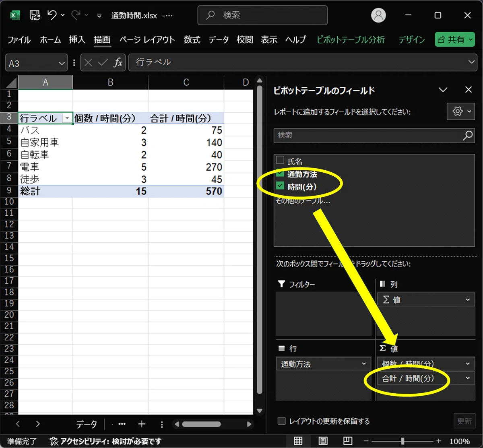Switch to Page Layout view icon

pos(323,441)
